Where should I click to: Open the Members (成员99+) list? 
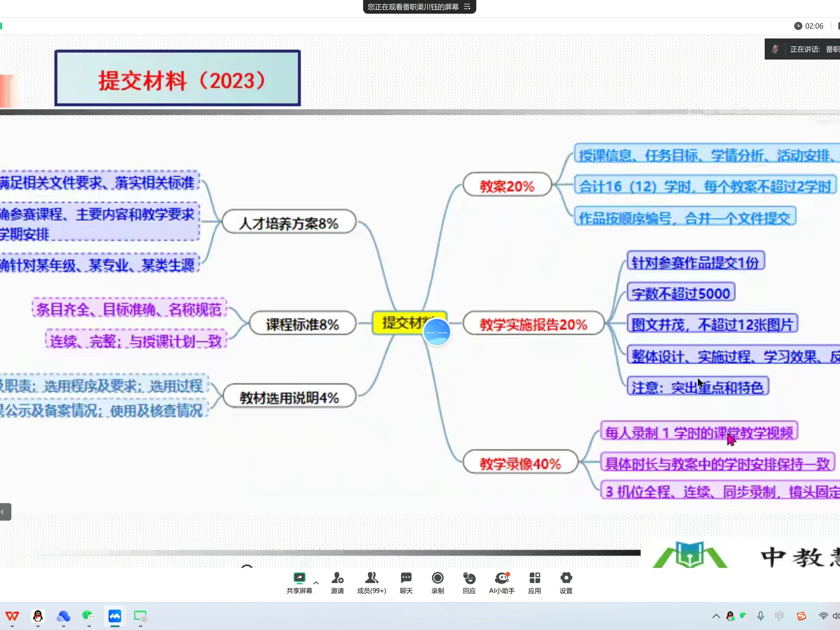click(371, 582)
